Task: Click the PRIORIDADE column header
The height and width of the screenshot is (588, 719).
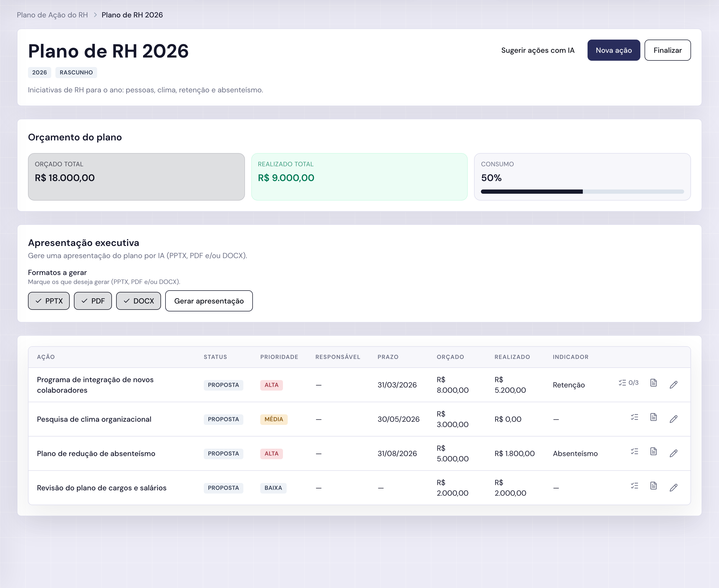Action: pyautogui.click(x=279, y=357)
